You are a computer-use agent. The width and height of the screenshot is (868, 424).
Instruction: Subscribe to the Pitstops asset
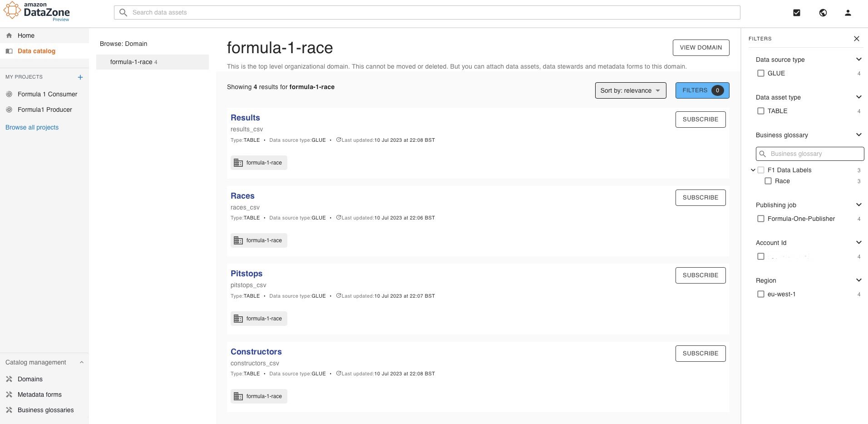700,275
